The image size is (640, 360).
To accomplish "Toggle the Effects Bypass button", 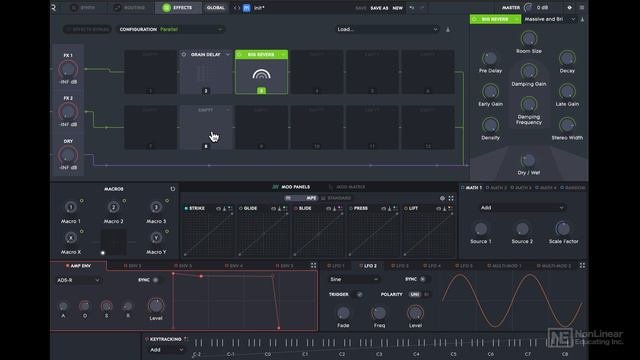I will coord(87,29).
